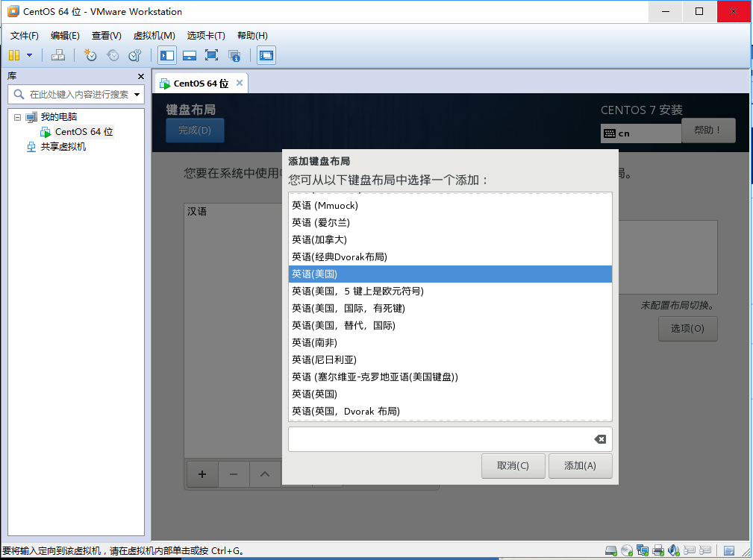Screen dimensions: 753x560
Task: Open the power options dropdown arrow
Action: [x=29, y=55]
